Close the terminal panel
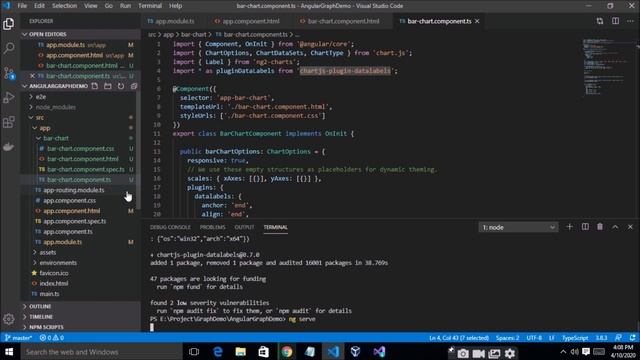 [x=630, y=227]
